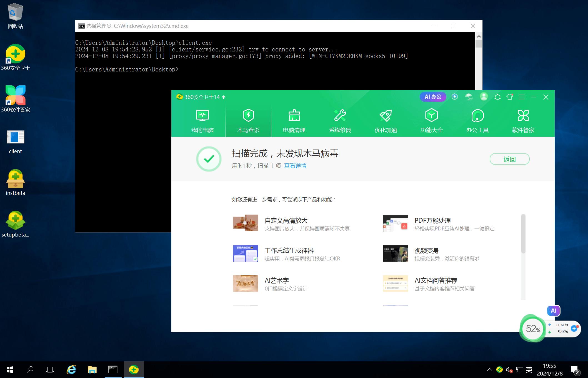Open the PDF万能处理 title
Image resolution: width=588 pixels, height=378 pixels.
pos(433,220)
